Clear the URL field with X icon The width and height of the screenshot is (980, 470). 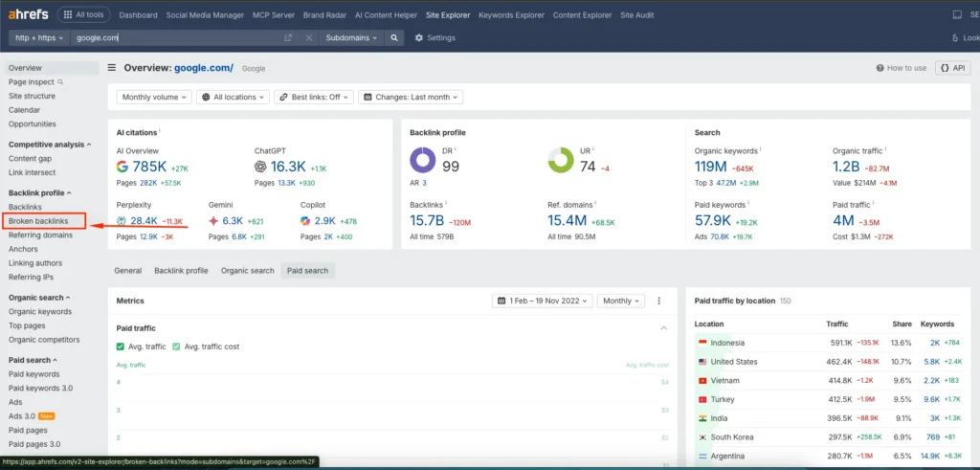click(309, 38)
